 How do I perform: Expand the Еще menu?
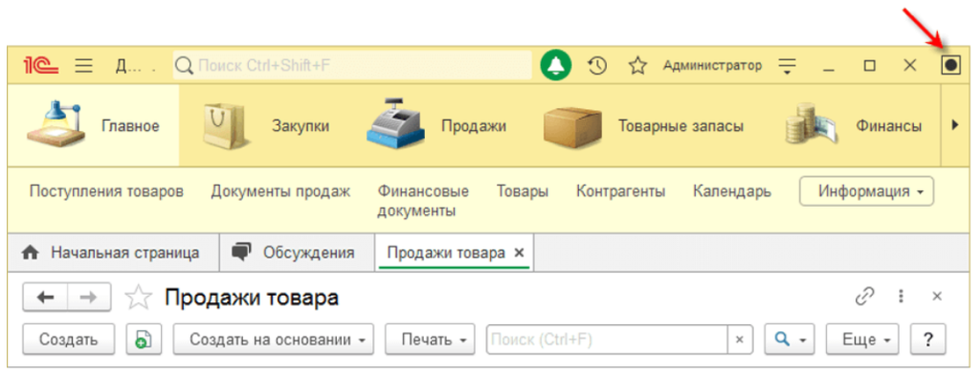point(862,339)
